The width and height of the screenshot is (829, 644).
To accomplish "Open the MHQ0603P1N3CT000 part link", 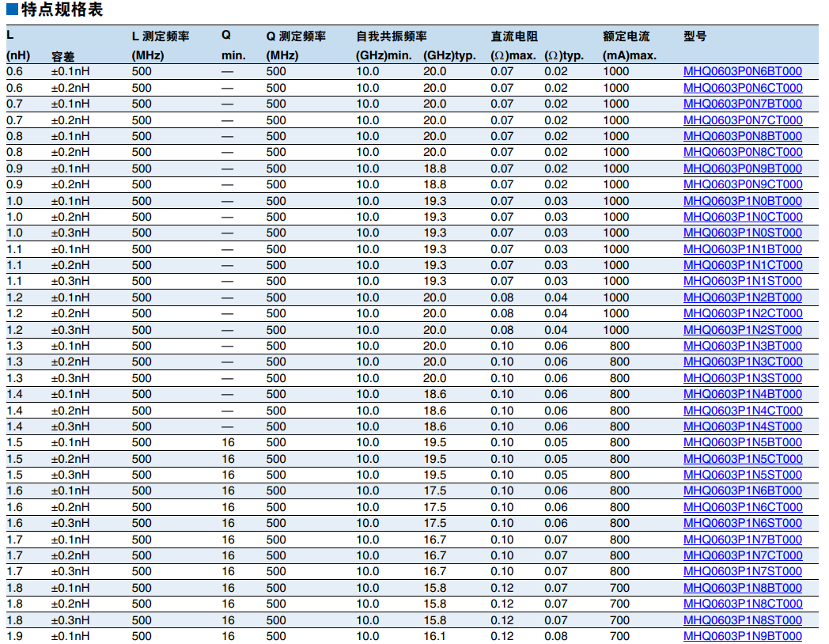I will click(x=743, y=362).
